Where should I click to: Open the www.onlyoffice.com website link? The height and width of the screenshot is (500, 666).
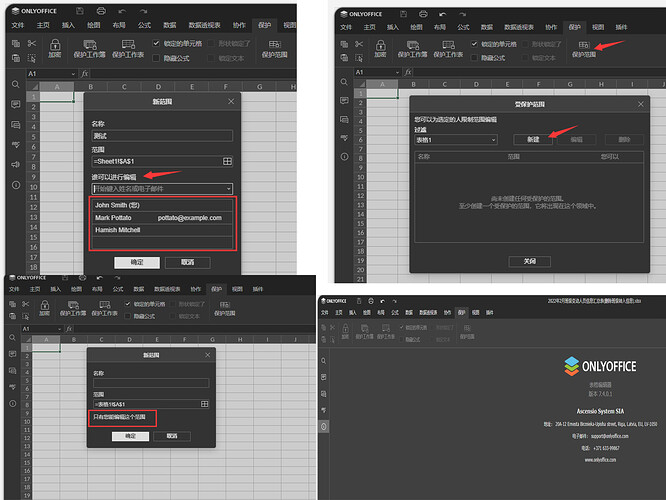600,460
